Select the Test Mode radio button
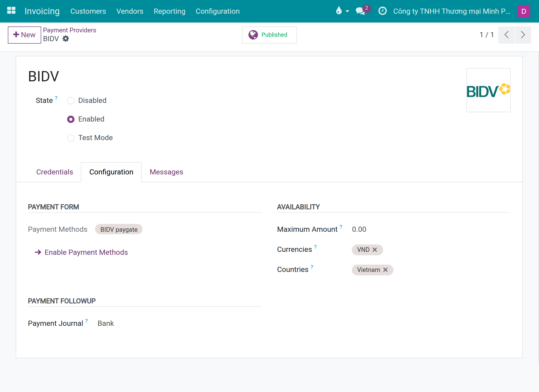Screen dimensions: 539x392 [x=71, y=138]
